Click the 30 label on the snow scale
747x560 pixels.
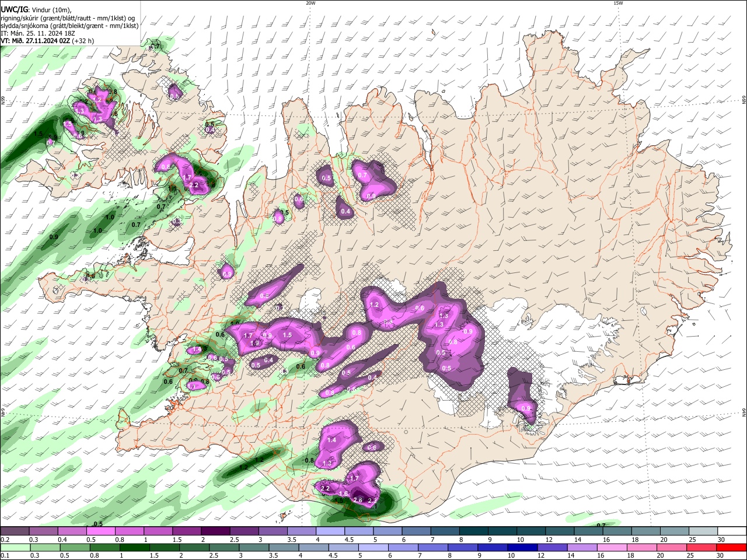click(721, 540)
